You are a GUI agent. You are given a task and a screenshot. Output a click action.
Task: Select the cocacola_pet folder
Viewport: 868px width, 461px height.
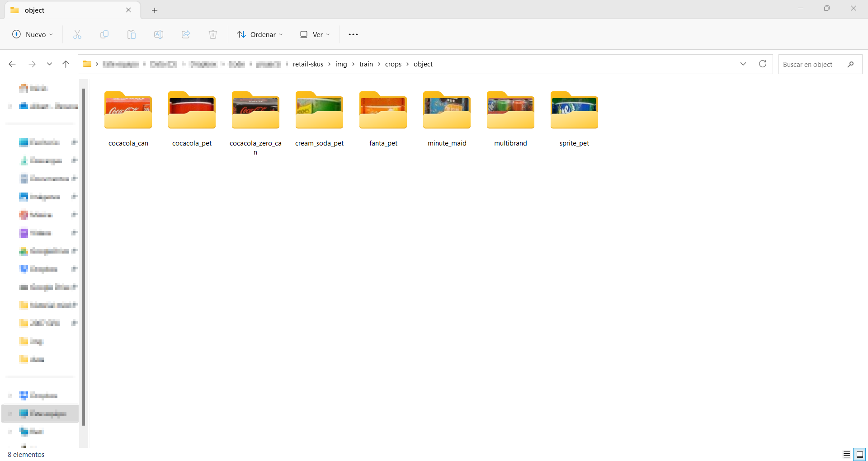click(192, 119)
